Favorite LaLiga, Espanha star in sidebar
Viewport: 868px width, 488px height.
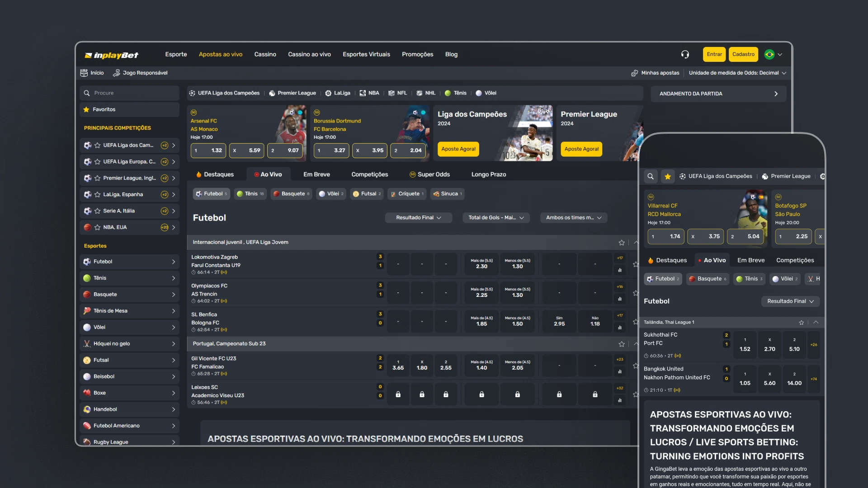pos(97,195)
